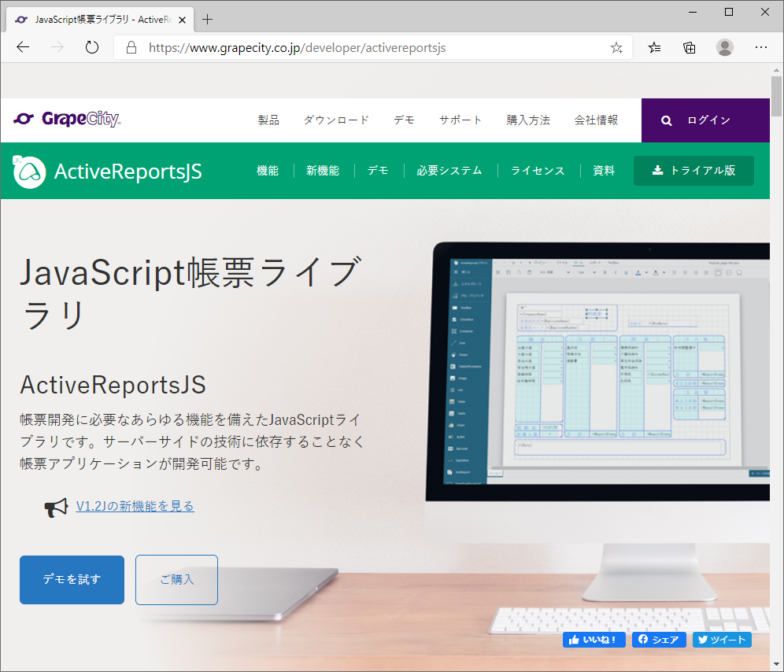The height and width of the screenshot is (672, 784).
Task: Open the 資料 page
Action: tap(604, 171)
